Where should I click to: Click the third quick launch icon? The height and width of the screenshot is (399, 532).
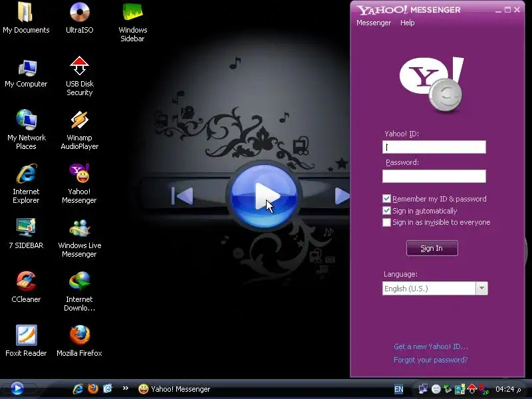coord(108,389)
